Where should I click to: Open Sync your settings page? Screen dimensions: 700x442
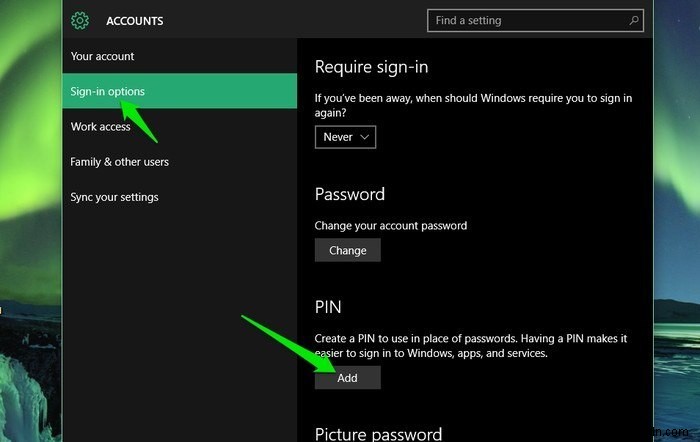[179, 197]
